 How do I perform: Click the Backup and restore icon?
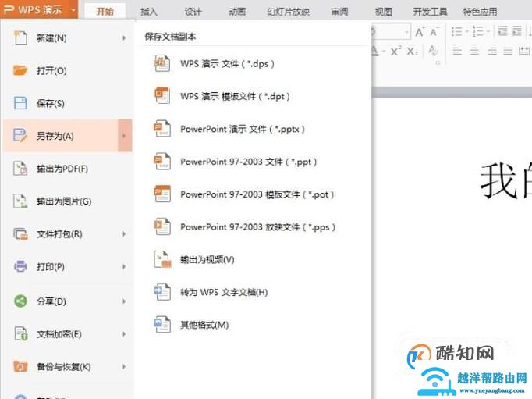[20, 366]
